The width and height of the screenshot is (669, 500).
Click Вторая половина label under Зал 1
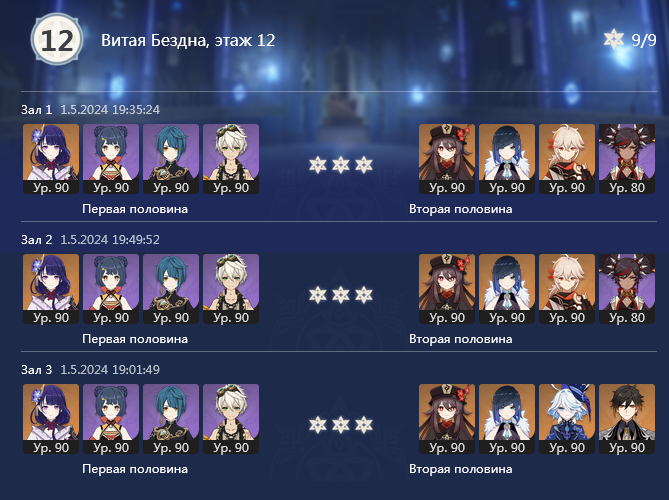click(461, 209)
